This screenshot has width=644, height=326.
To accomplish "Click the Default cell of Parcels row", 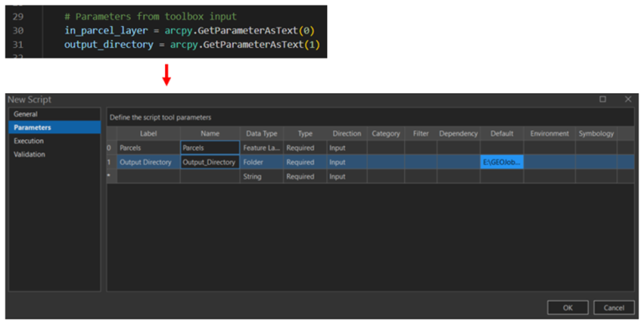I will click(502, 147).
